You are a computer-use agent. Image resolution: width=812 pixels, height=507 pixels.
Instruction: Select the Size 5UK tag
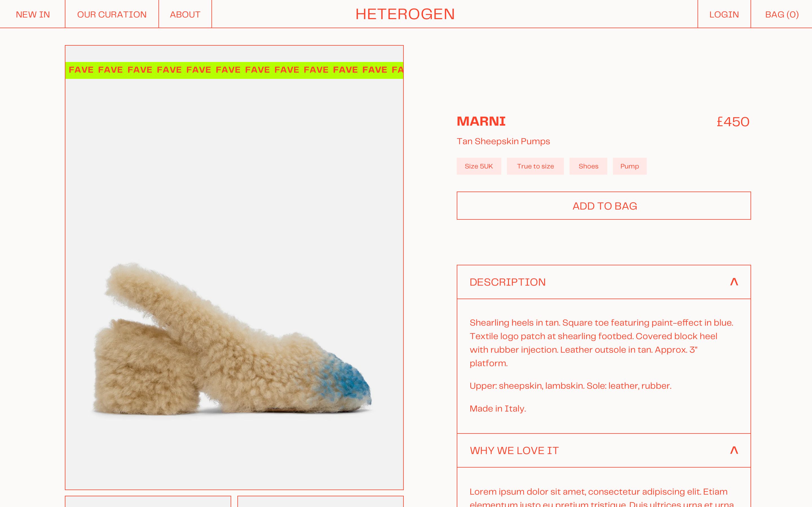point(479,166)
